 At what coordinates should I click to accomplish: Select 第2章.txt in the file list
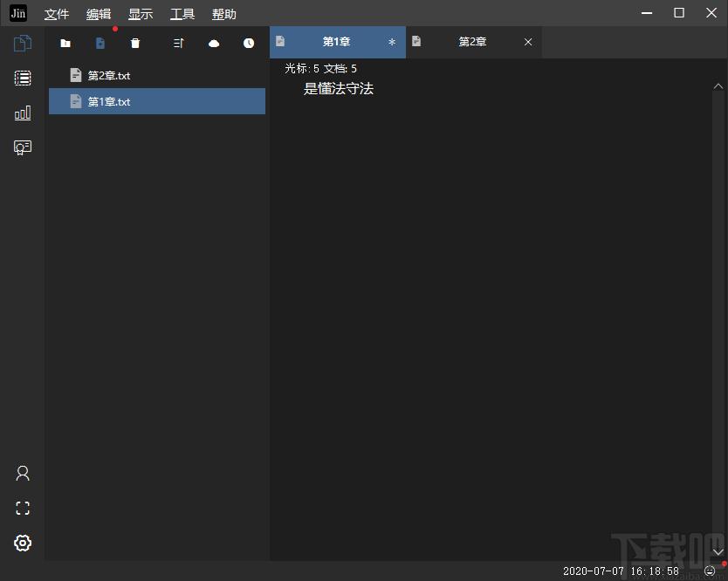pyautogui.click(x=106, y=75)
